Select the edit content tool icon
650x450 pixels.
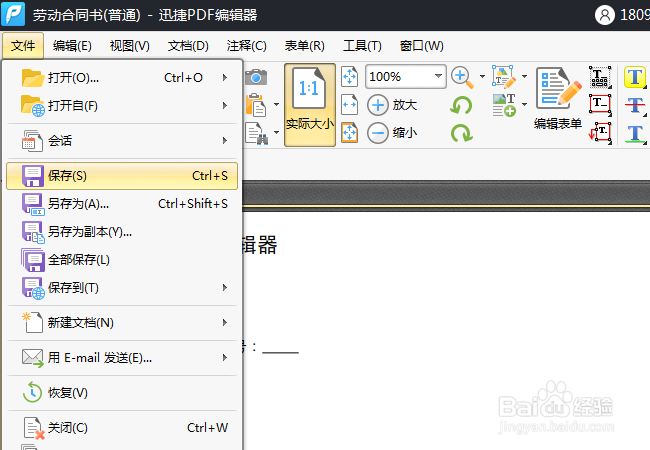(504, 77)
